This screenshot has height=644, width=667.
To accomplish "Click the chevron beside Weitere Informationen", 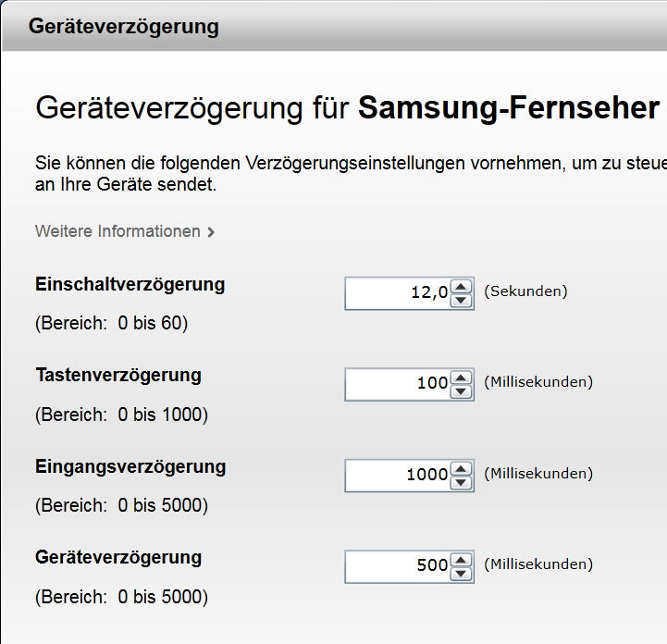I will (x=212, y=232).
